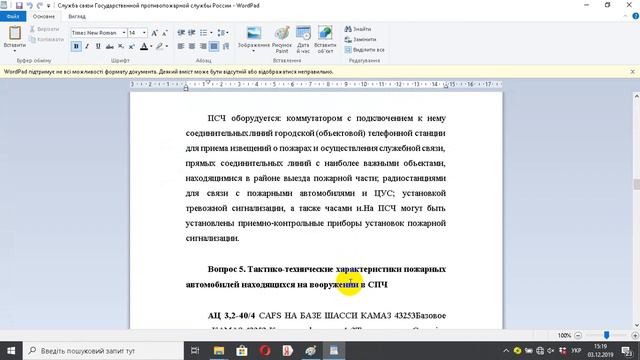Click the Вставити paste clipboard icon
Screen dimensions: 640x360
point(15,33)
